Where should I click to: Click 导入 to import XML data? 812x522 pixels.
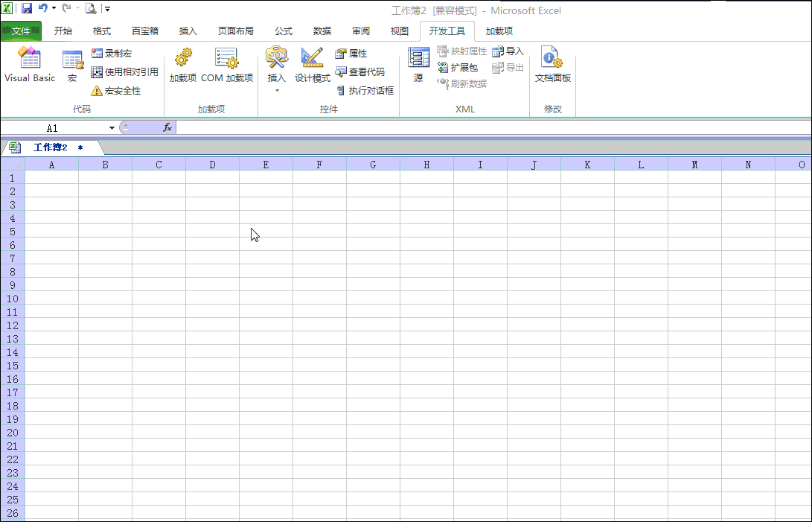click(x=510, y=51)
